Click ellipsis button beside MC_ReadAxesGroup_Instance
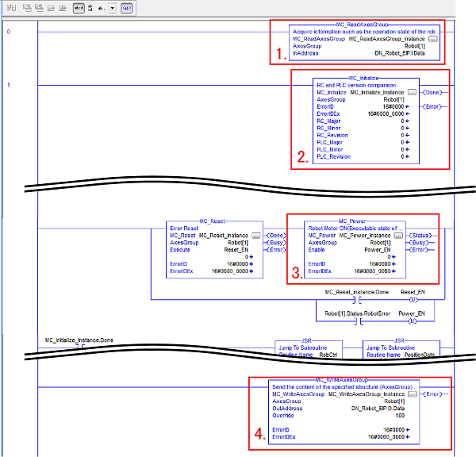The image size is (476, 457). point(432,39)
